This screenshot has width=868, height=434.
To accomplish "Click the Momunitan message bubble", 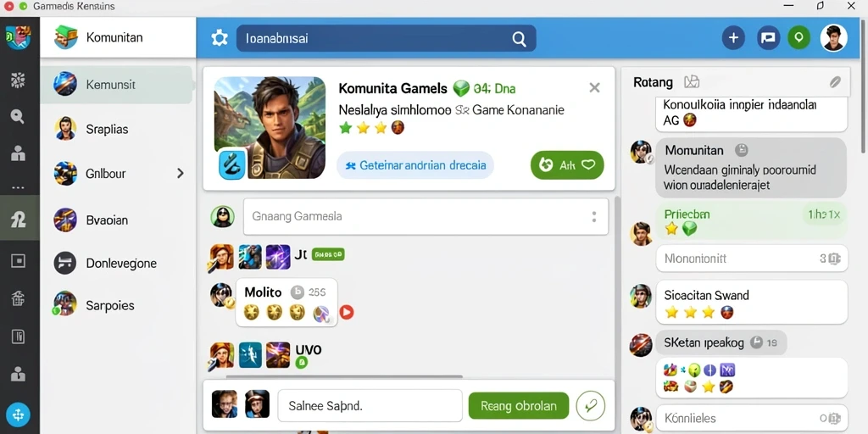I will 751,168.
